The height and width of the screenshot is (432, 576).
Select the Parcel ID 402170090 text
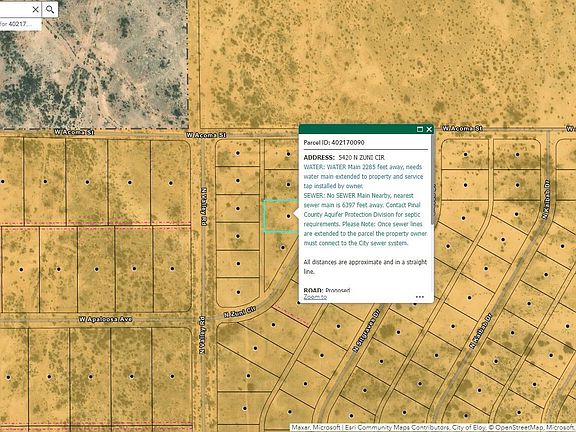[x=334, y=143]
